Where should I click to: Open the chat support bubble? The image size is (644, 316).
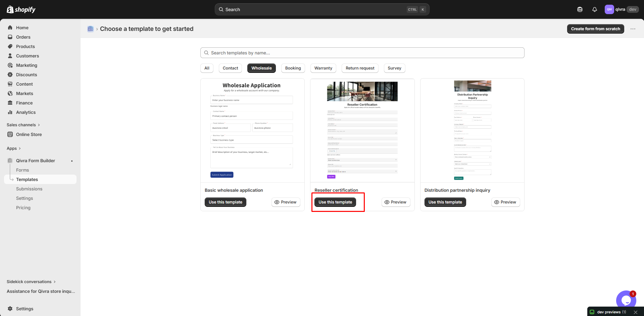point(626,300)
